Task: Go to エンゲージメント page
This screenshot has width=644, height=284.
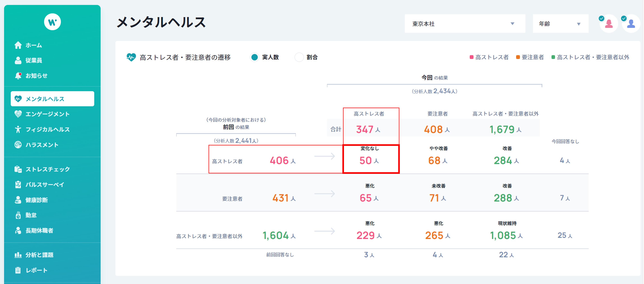Action: pos(52,114)
